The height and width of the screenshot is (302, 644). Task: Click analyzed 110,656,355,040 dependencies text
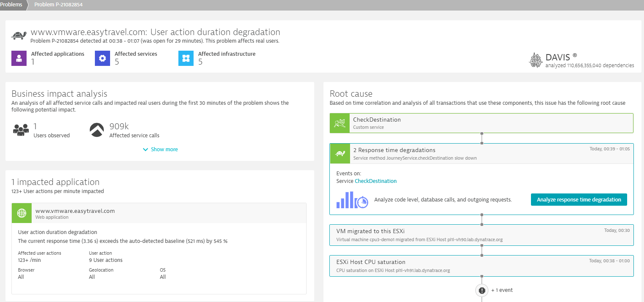tap(590, 65)
